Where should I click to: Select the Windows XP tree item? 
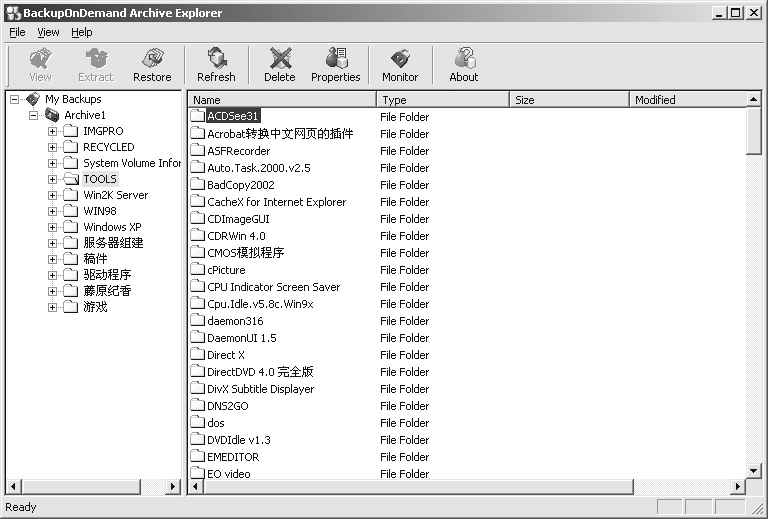(112, 227)
